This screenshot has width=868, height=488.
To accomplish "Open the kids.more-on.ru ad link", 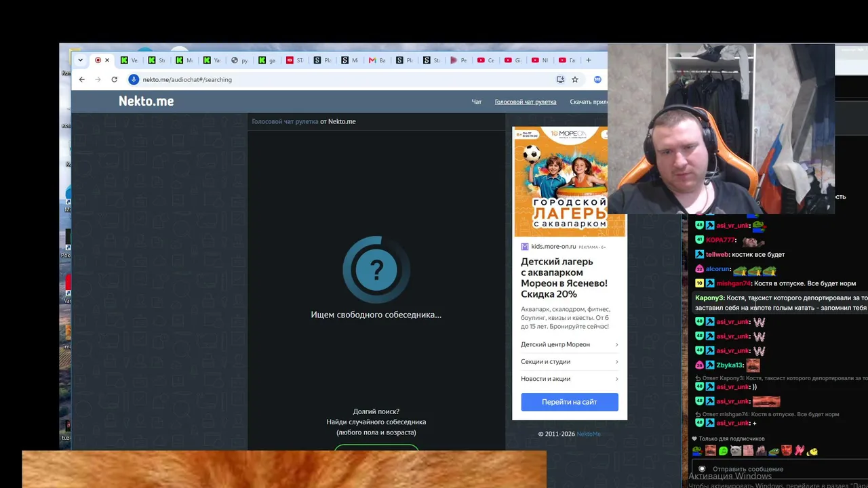I will click(553, 247).
